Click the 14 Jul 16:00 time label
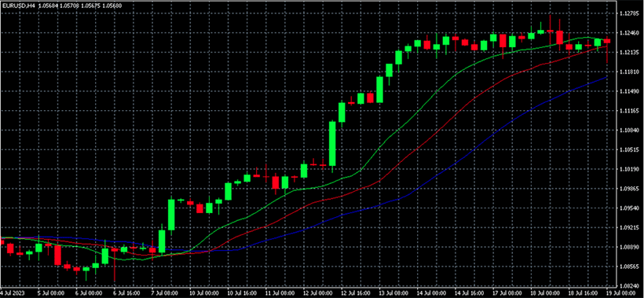644x298 pixels. coord(470,294)
